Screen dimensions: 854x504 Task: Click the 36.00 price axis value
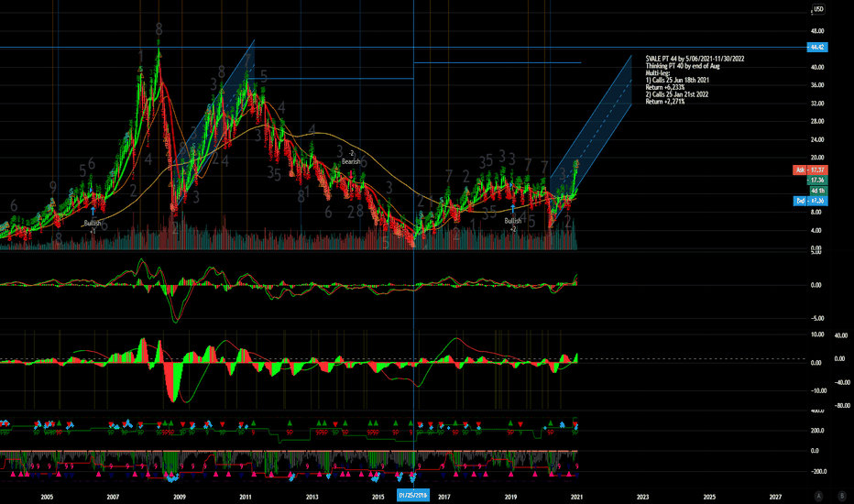point(817,85)
